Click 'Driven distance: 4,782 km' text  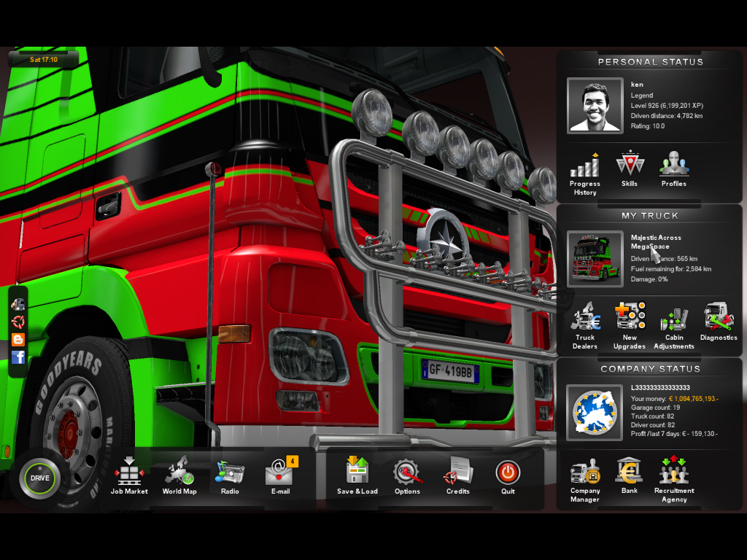click(x=667, y=116)
